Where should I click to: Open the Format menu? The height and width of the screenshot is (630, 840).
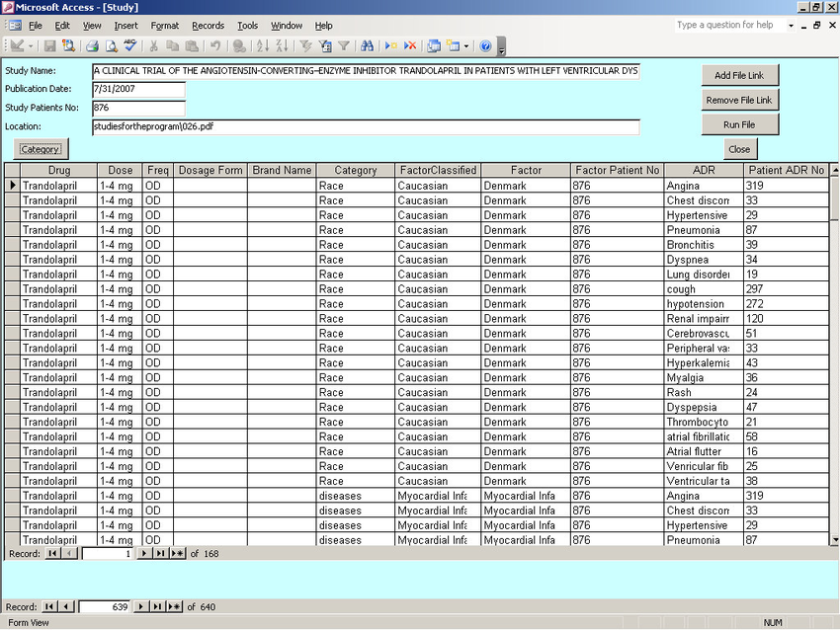tap(165, 25)
